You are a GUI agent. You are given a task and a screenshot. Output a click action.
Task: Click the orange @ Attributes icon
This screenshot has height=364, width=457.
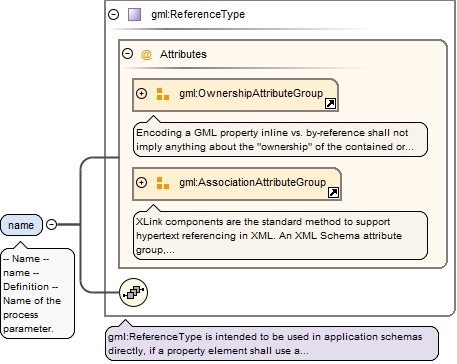(146, 54)
